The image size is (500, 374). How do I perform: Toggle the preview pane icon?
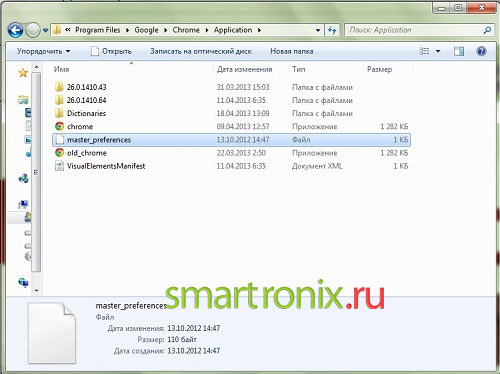[x=459, y=51]
